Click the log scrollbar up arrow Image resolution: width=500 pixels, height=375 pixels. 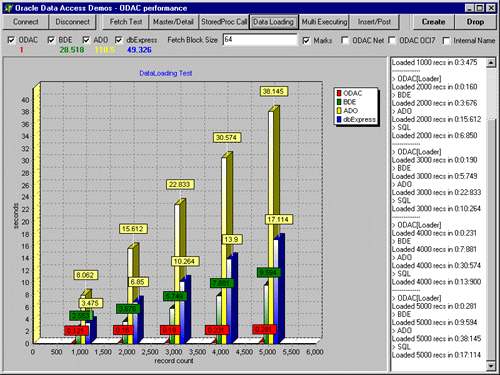click(x=491, y=63)
